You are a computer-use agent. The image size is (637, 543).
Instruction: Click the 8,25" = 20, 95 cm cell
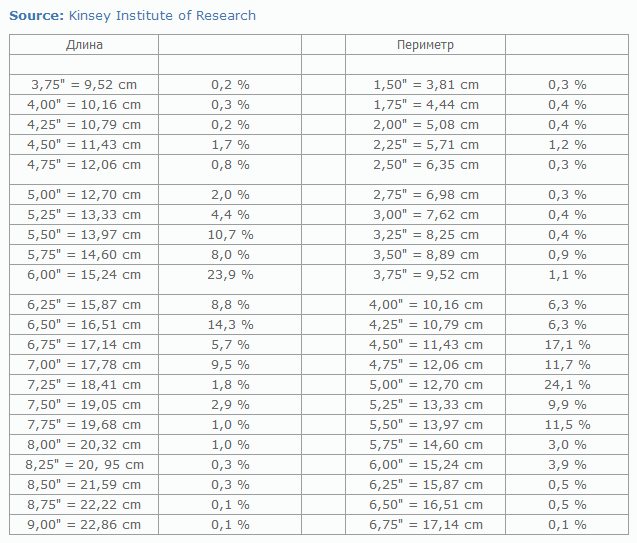tap(84, 464)
